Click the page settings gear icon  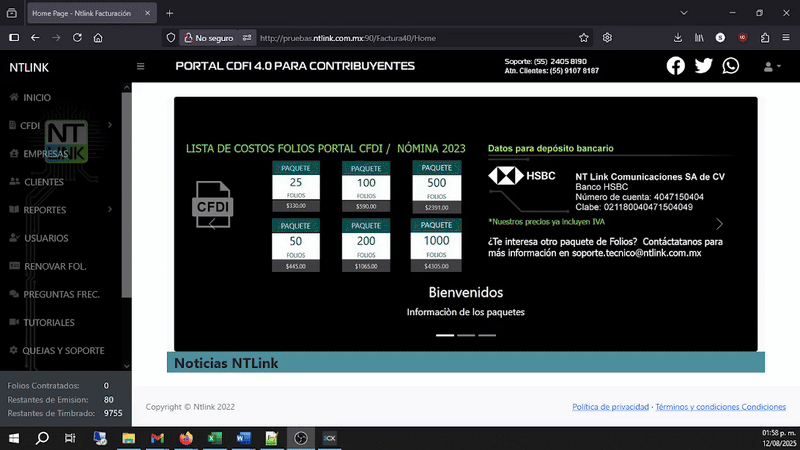(x=607, y=38)
